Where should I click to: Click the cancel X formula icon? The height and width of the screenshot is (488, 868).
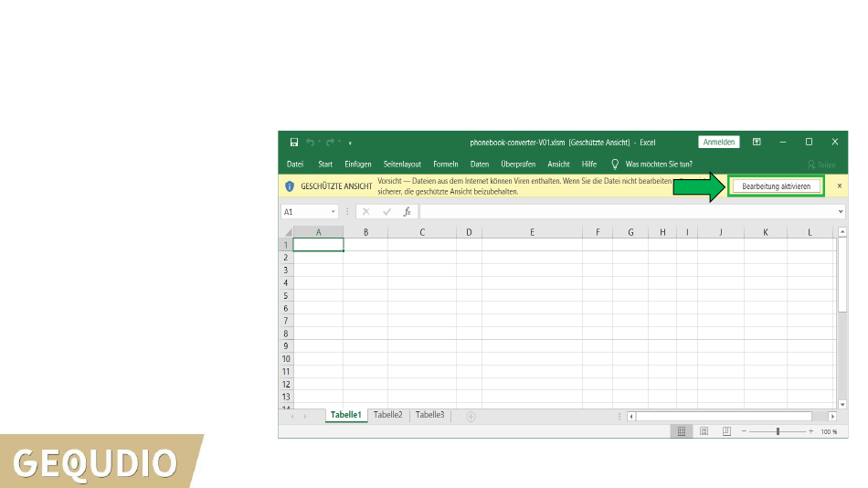[365, 212]
